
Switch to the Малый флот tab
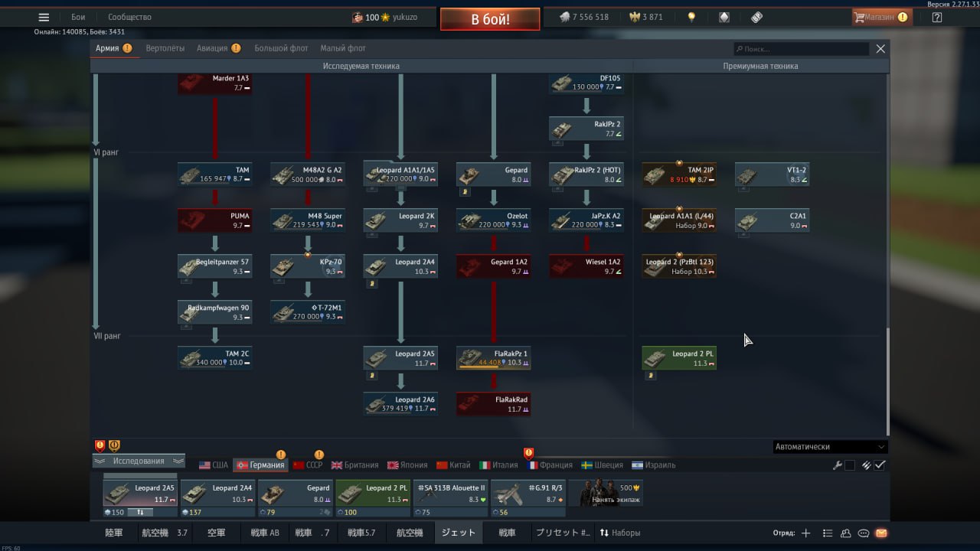[343, 48]
